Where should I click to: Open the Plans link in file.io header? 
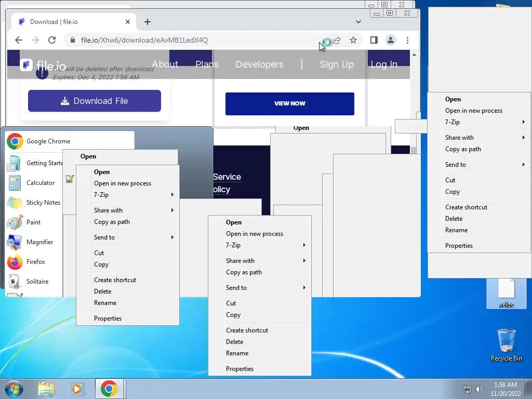click(207, 64)
